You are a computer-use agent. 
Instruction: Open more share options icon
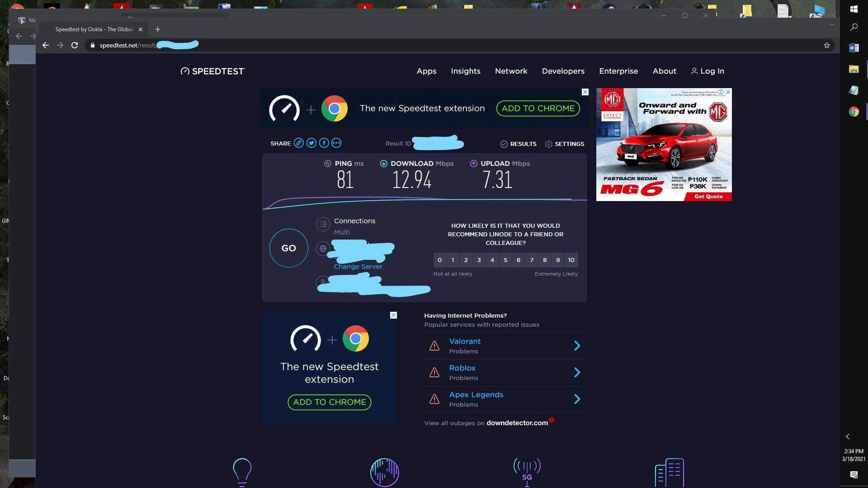click(x=336, y=143)
